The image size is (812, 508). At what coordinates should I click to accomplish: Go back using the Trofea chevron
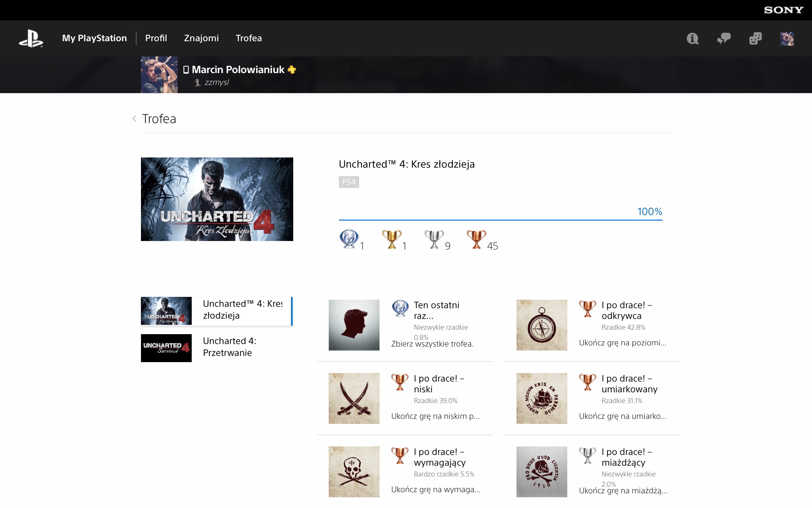pos(134,119)
